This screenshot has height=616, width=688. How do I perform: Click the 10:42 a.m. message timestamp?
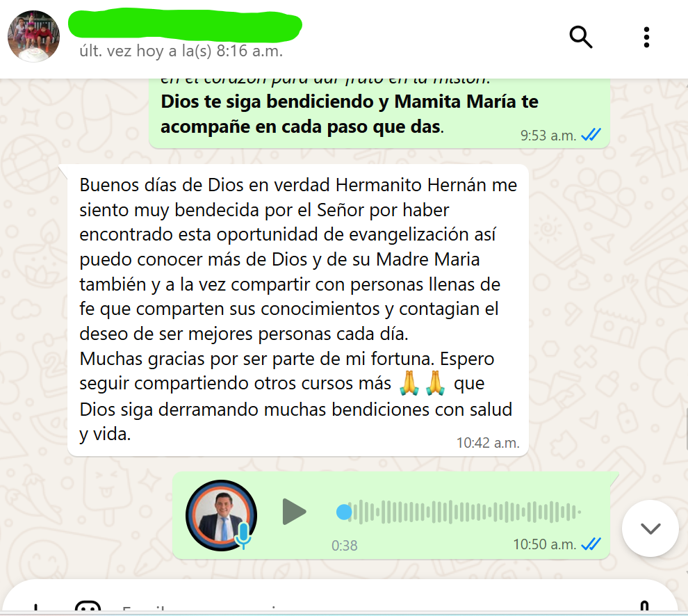(x=488, y=443)
